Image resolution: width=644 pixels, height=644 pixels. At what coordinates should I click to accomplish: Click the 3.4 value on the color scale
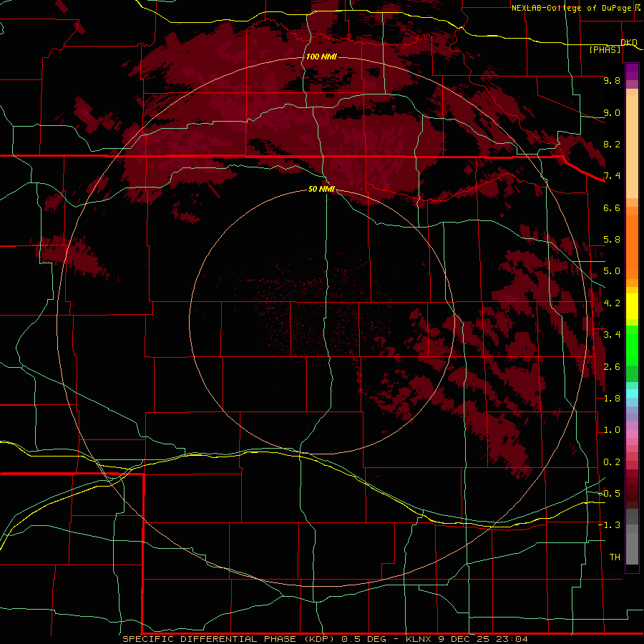[x=612, y=335]
